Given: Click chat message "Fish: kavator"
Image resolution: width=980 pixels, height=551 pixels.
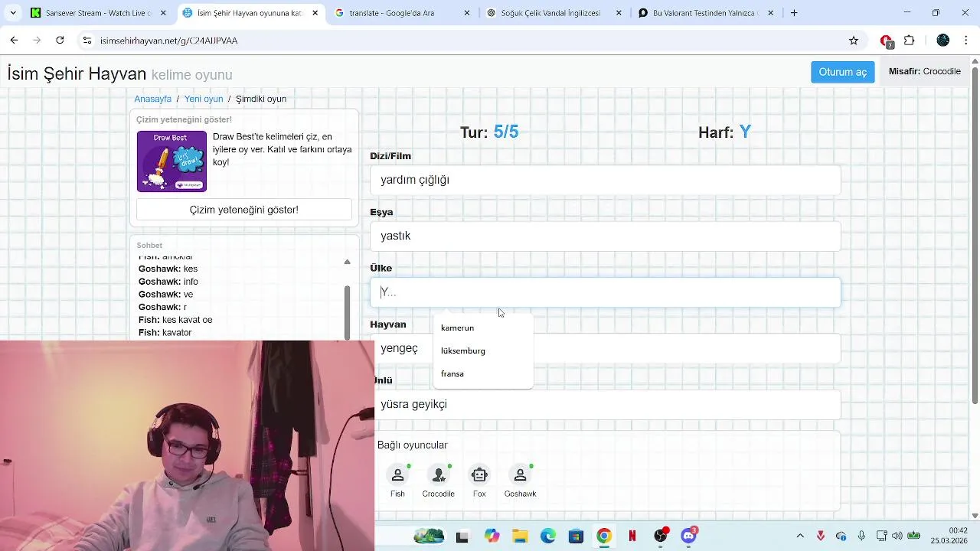Looking at the screenshot, I should (x=165, y=332).
